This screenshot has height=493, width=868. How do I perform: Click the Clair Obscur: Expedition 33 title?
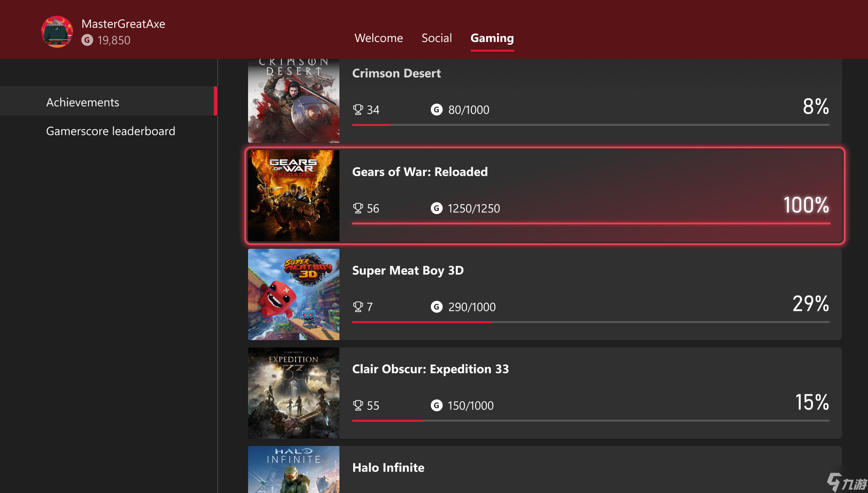tap(430, 369)
